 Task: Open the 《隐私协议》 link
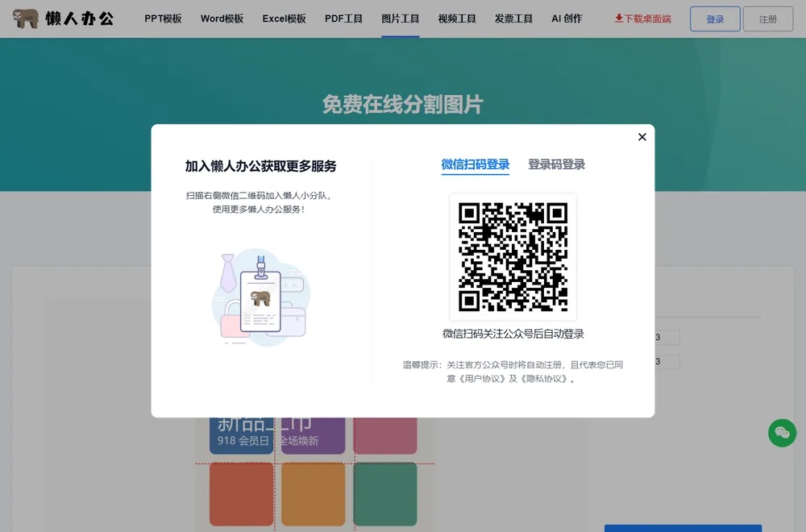point(544,379)
